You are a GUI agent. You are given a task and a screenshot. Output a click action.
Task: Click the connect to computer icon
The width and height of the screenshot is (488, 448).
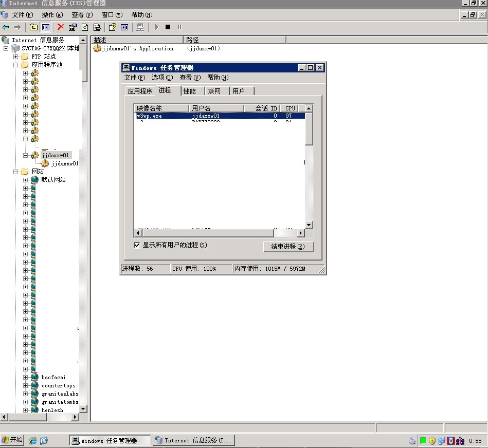140,27
